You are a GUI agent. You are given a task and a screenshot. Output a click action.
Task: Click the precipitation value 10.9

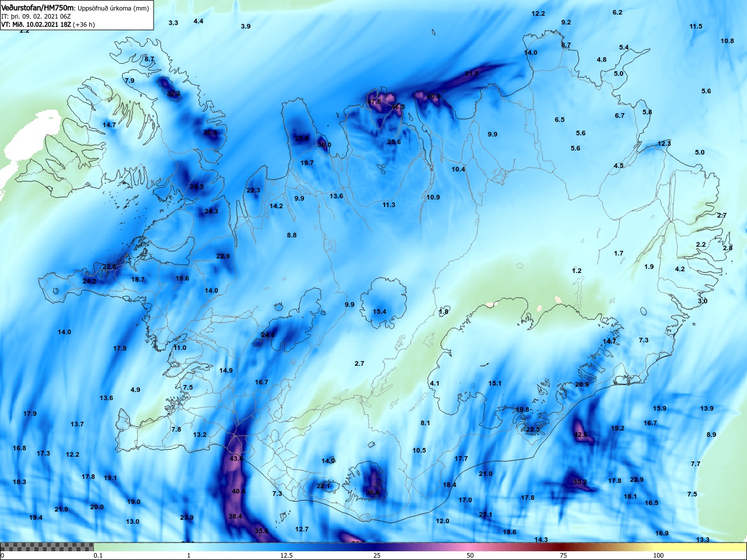pyautogui.click(x=433, y=197)
